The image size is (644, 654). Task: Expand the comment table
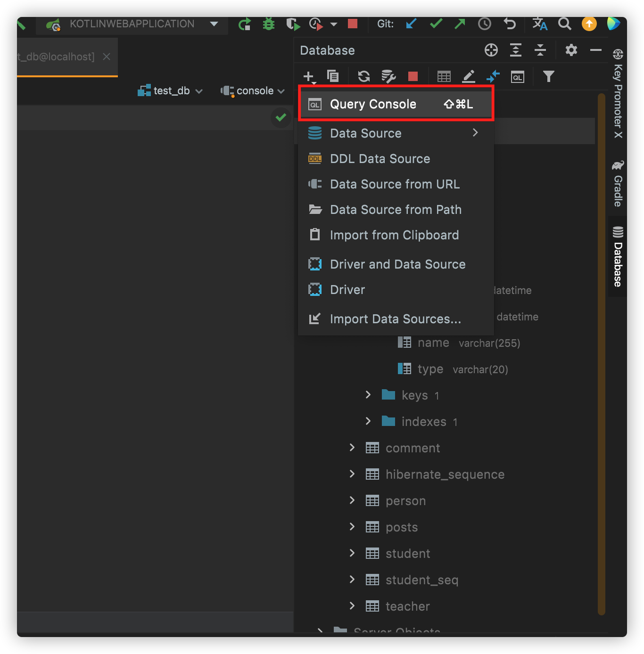(x=352, y=448)
